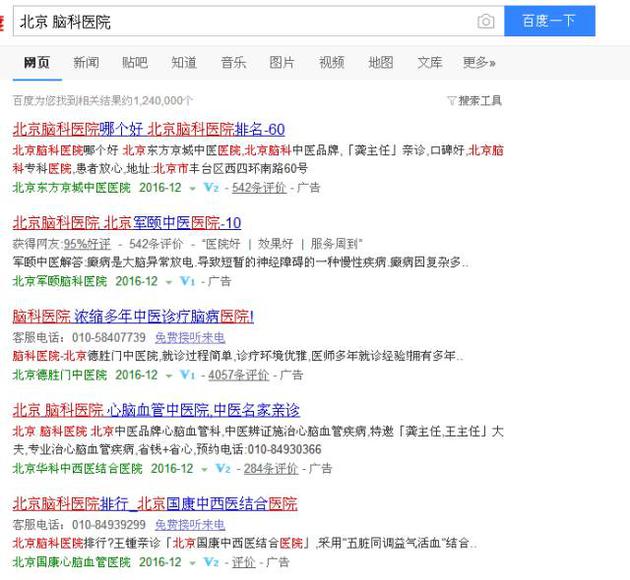Viewport: 630px width, 580px height.
Task: Click source link 北京德胜门中医院
Action: coord(60,375)
